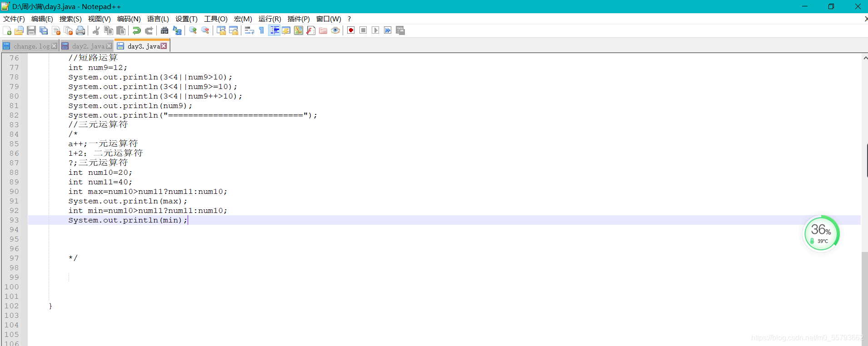Click the closing '*/' comment marker
868x346 pixels.
73,258
